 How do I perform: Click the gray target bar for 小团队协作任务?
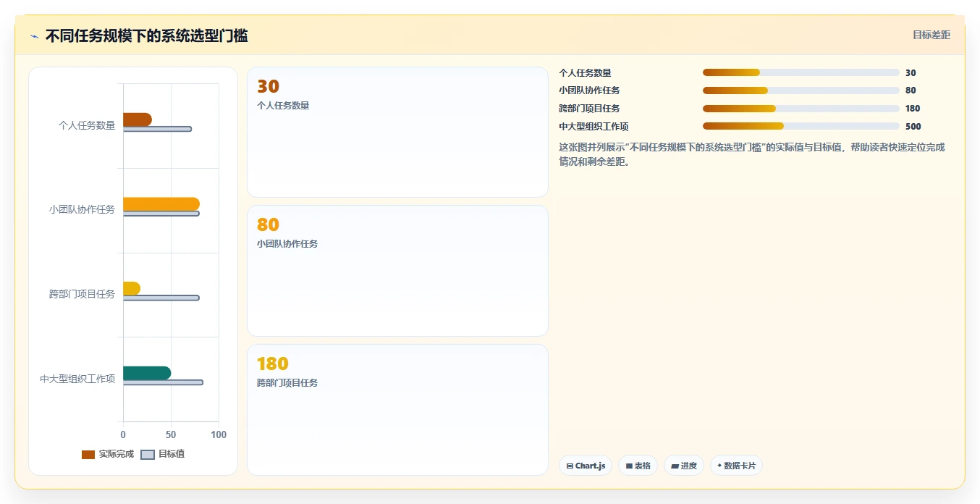point(161,214)
